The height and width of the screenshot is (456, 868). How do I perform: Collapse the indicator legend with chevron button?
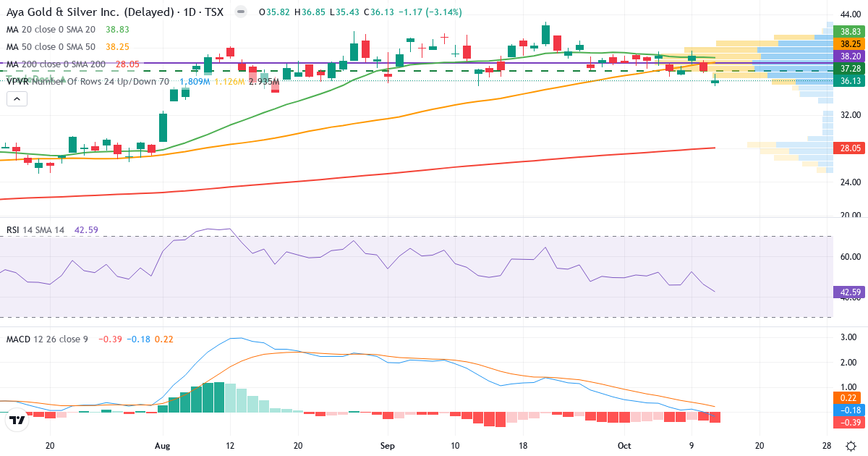pyautogui.click(x=17, y=98)
